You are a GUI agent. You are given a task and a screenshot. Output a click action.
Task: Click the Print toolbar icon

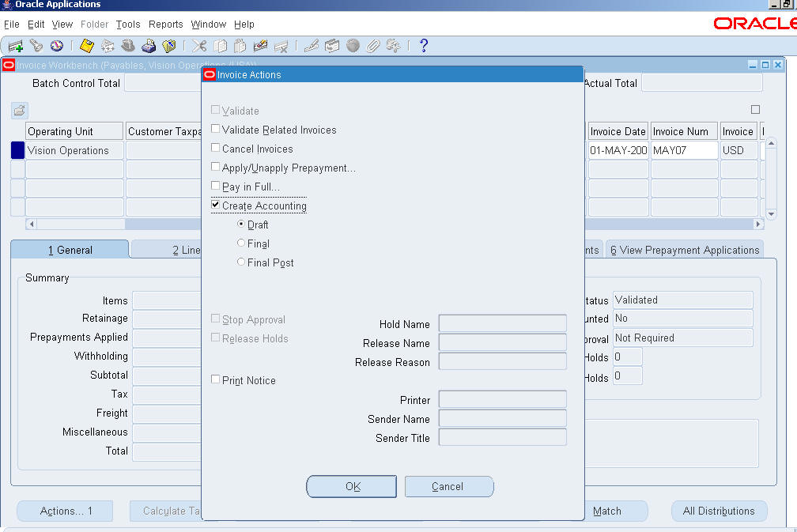tap(149, 46)
